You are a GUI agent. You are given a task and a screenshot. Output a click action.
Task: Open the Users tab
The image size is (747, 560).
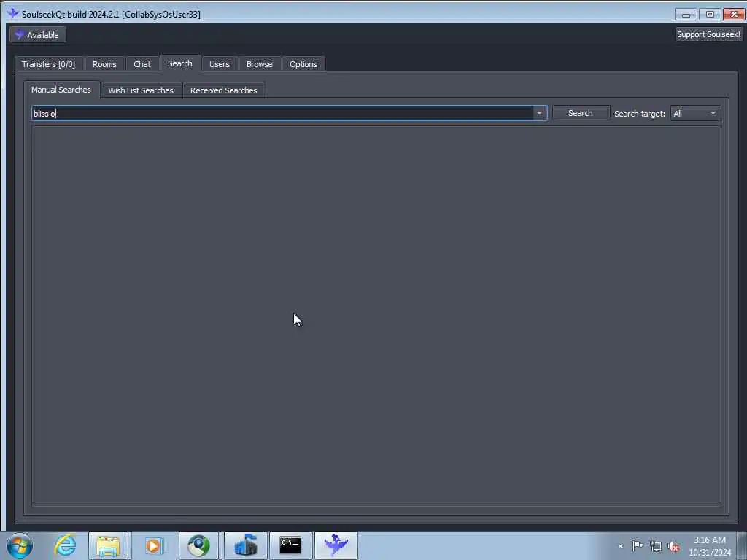(219, 64)
